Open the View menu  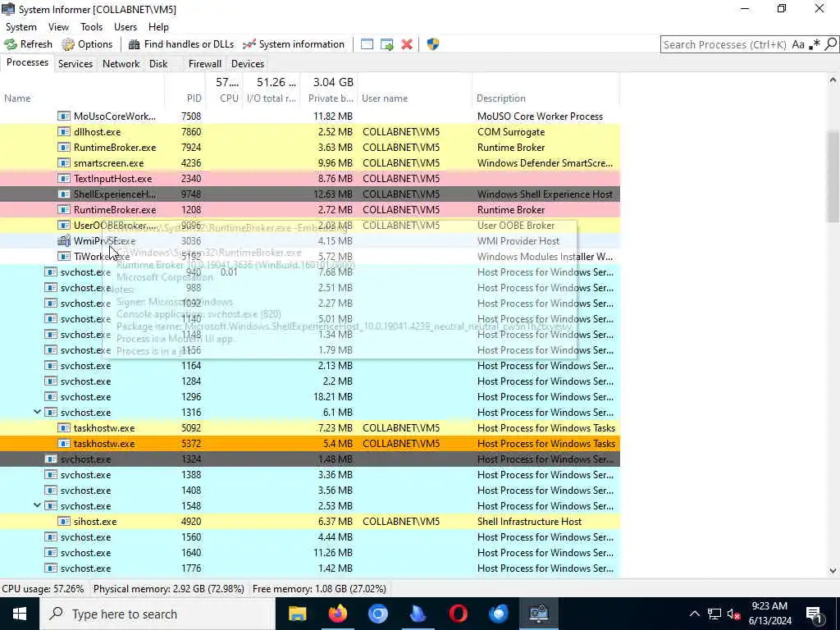click(x=58, y=27)
